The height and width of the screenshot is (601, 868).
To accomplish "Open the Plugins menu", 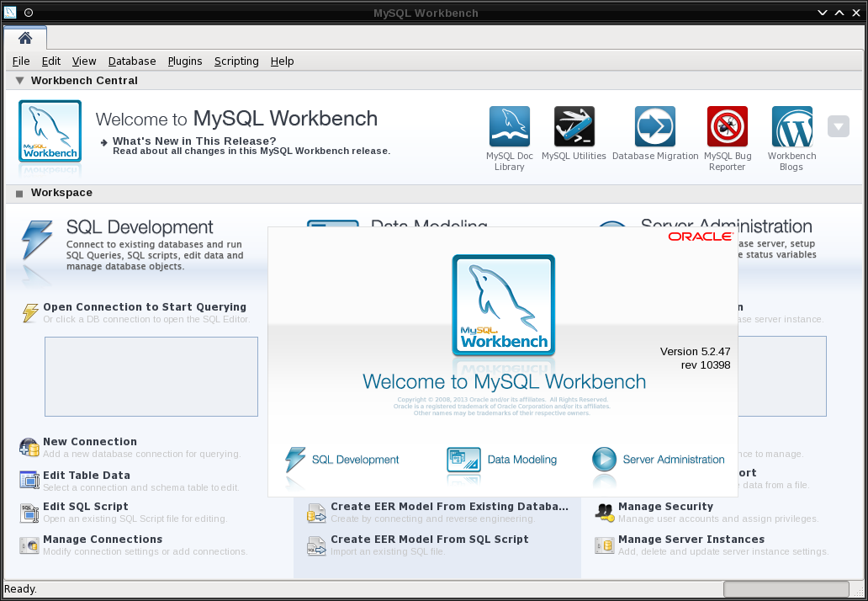I will pyautogui.click(x=185, y=61).
